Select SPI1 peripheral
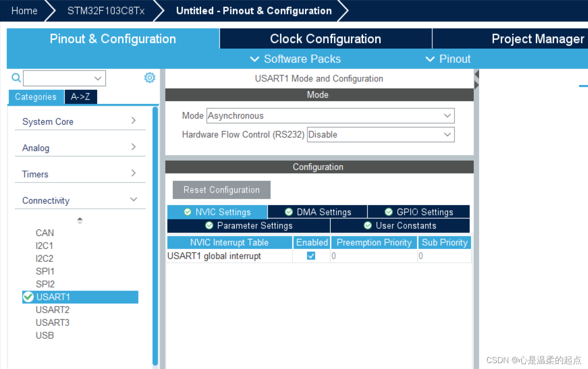This screenshot has height=369, width=588. pos(45,271)
